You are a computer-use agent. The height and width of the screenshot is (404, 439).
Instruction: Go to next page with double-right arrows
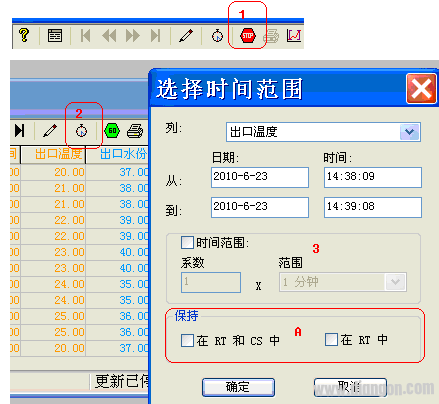tap(132, 36)
